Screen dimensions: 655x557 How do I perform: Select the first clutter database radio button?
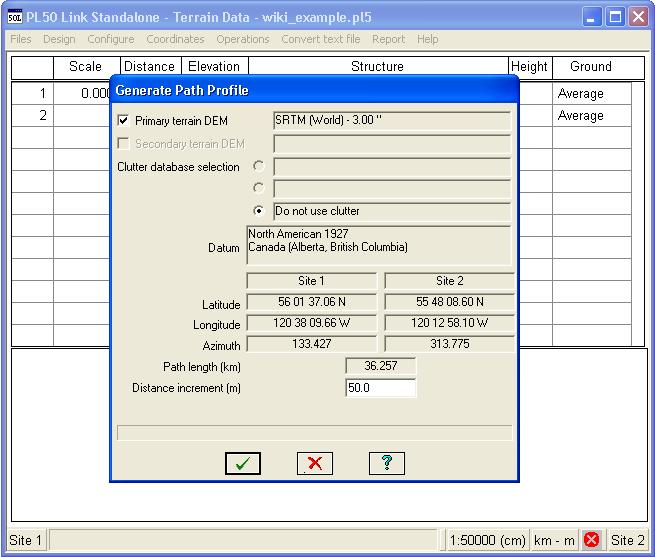(x=259, y=166)
